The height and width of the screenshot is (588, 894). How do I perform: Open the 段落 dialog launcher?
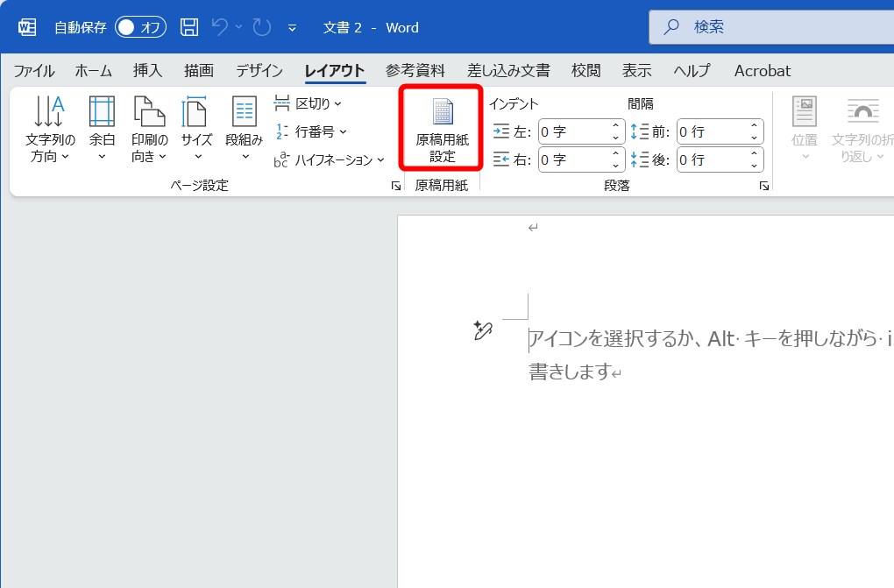[x=763, y=186]
